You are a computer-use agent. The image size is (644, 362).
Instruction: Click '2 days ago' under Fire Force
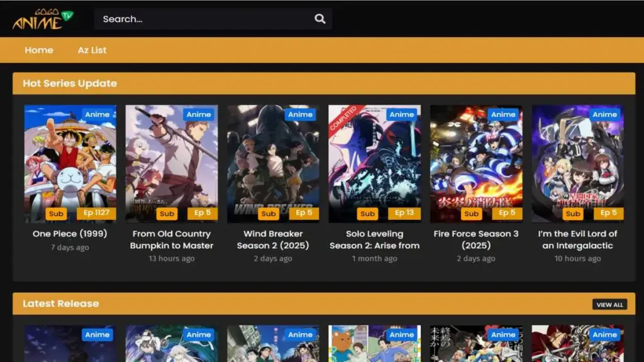[x=476, y=258]
